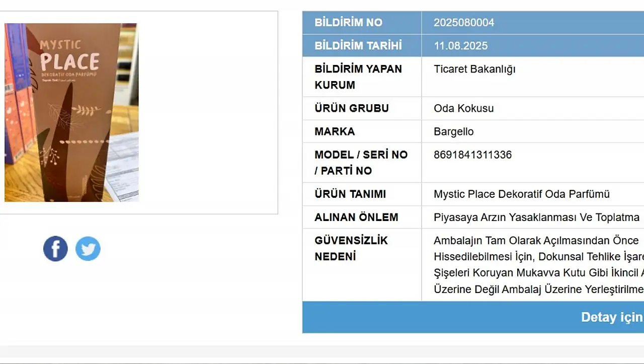The height and width of the screenshot is (364, 644).
Task: Click the 'ÜRÜN GRUBU' row label
Action: 351,108
